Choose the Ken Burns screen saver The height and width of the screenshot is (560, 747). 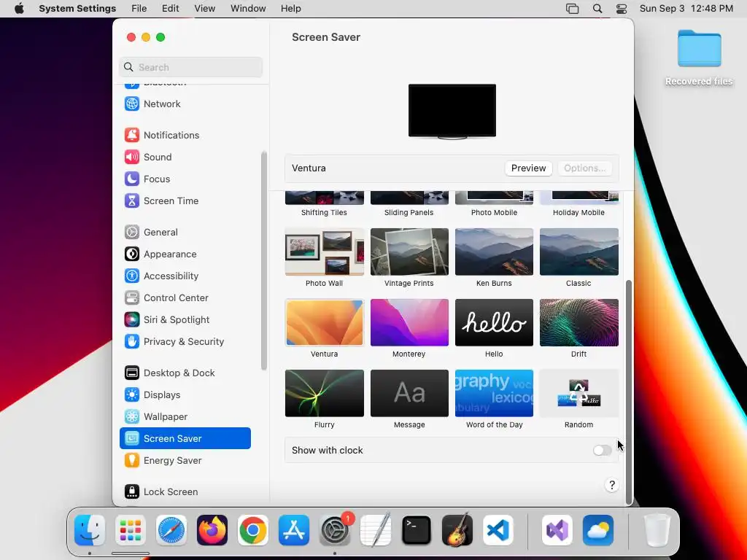(494, 252)
